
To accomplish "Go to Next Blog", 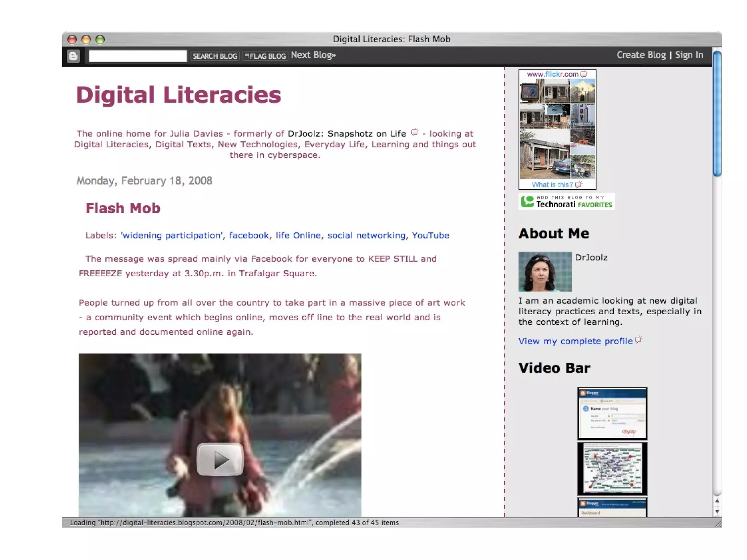I will tap(313, 55).
